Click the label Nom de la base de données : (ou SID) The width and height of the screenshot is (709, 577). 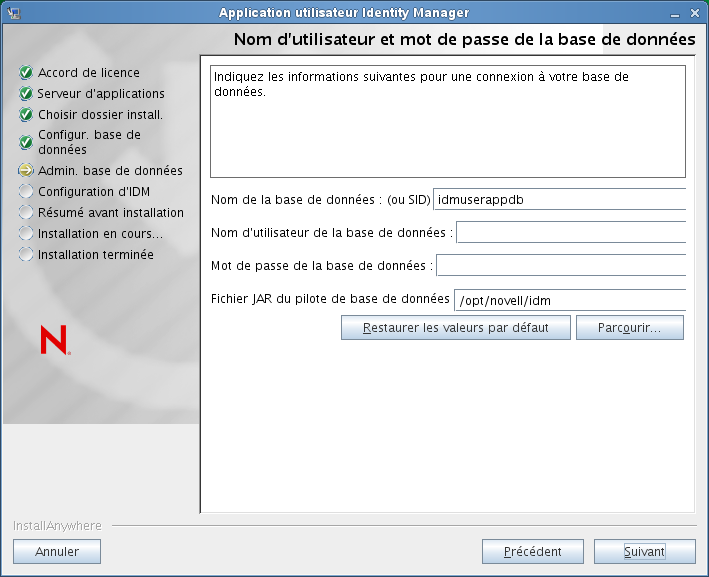321,199
